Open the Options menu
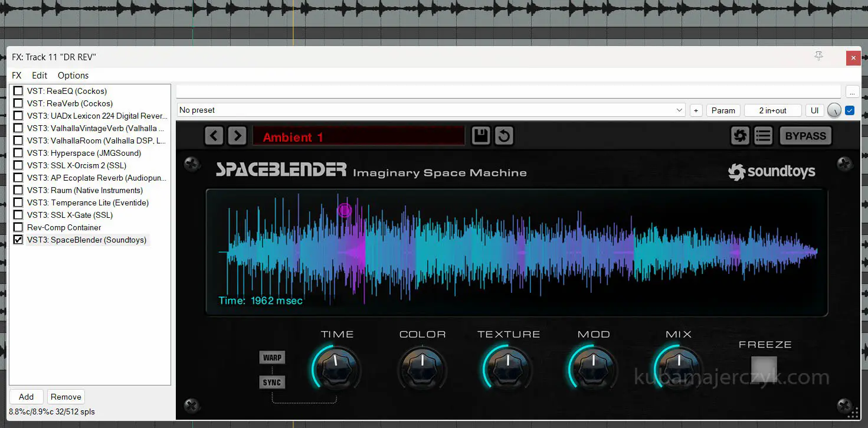 point(73,76)
